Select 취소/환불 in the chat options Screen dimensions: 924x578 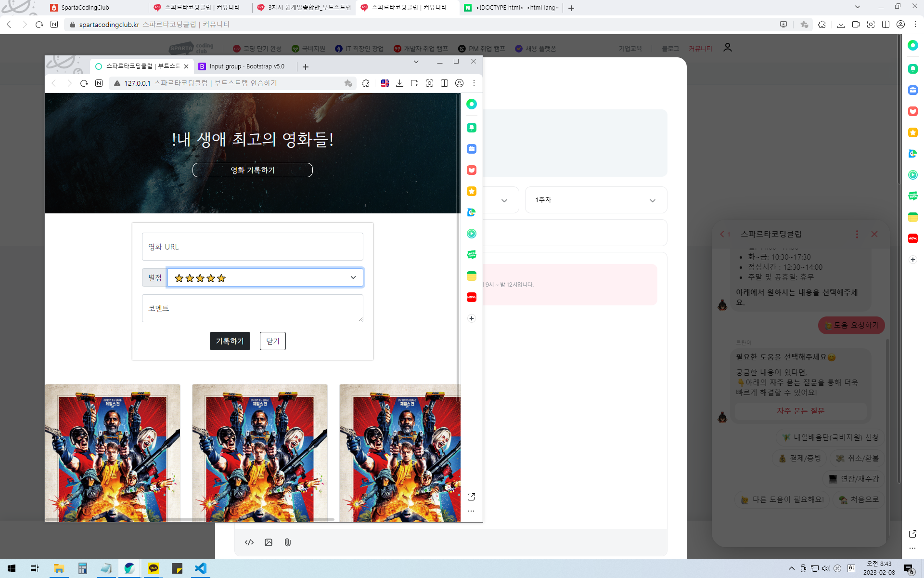[857, 458]
